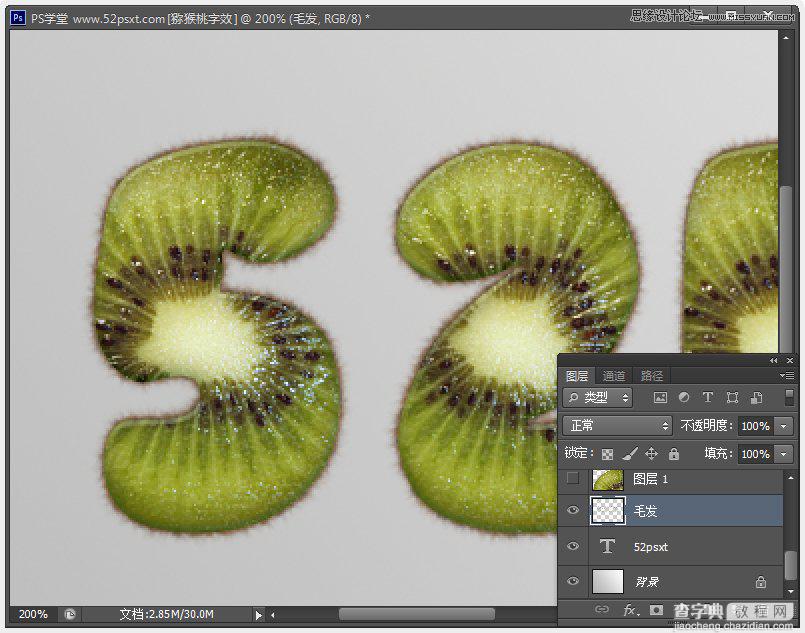
Task: Switch to the 通道 channels tab
Action: pos(614,376)
